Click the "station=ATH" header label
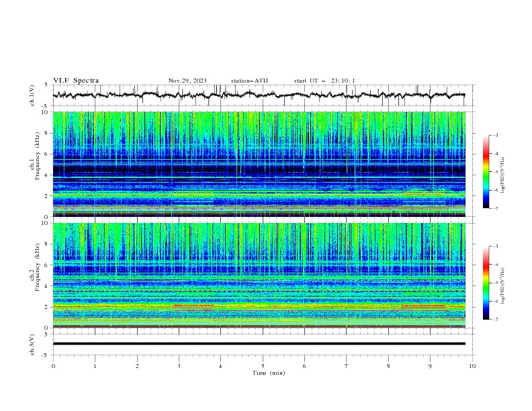This screenshot has height=411, width=532. [x=249, y=81]
